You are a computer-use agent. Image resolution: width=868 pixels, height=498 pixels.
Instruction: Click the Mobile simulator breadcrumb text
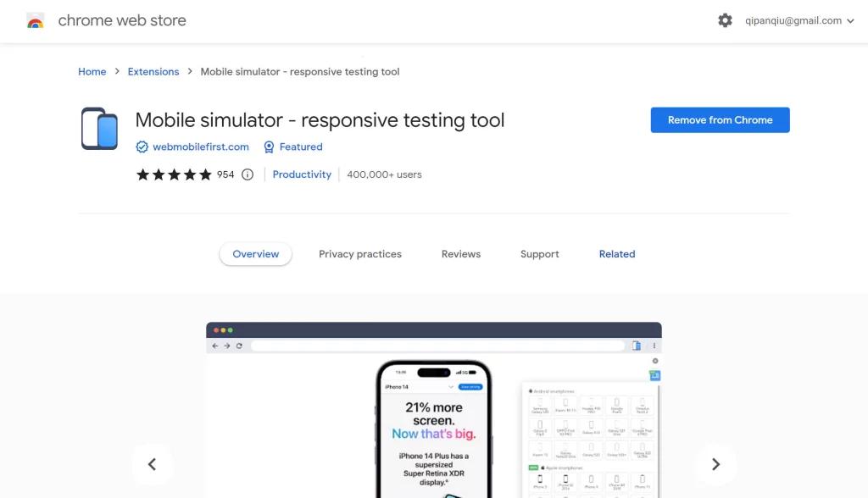click(x=300, y=71)
